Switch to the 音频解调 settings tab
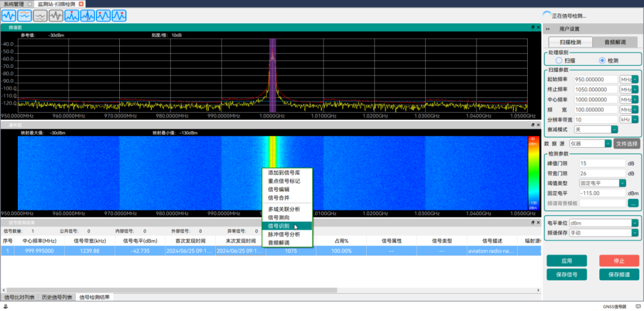The width and height of the screenshot is (644, 311). pos(615,42)
